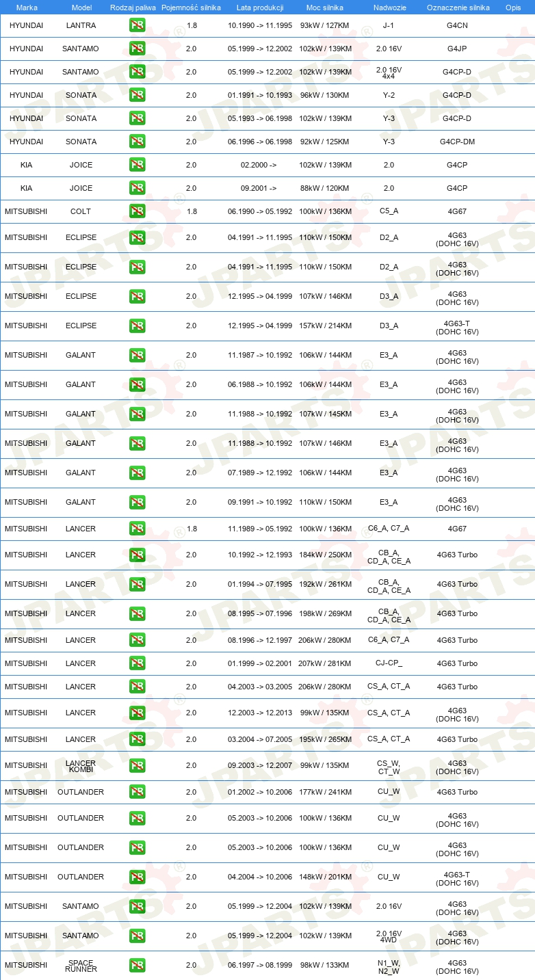
Task: Select the 88kW / 120KM power cell
Action: (x=326, y=188)
